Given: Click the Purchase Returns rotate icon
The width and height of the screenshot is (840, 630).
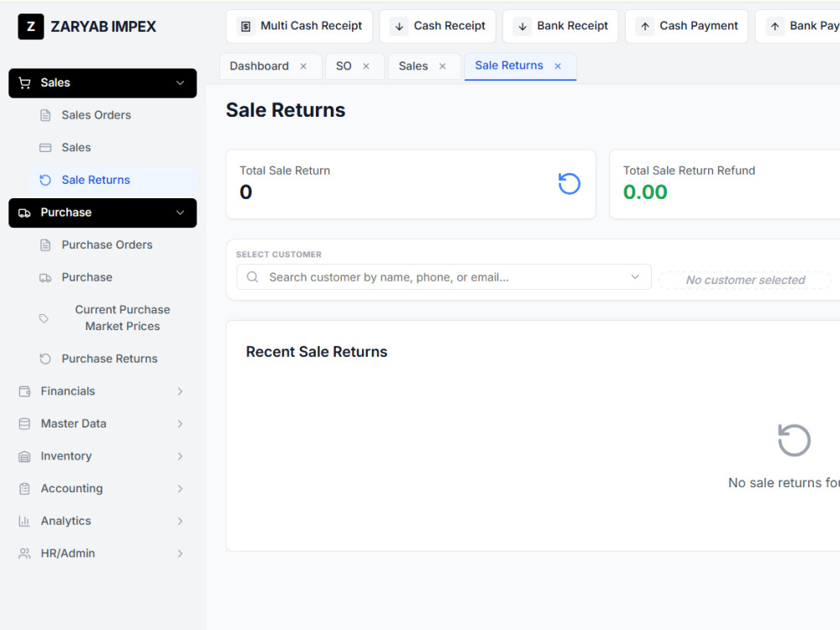Looking at the screenshot, I should tap(45, 359).
